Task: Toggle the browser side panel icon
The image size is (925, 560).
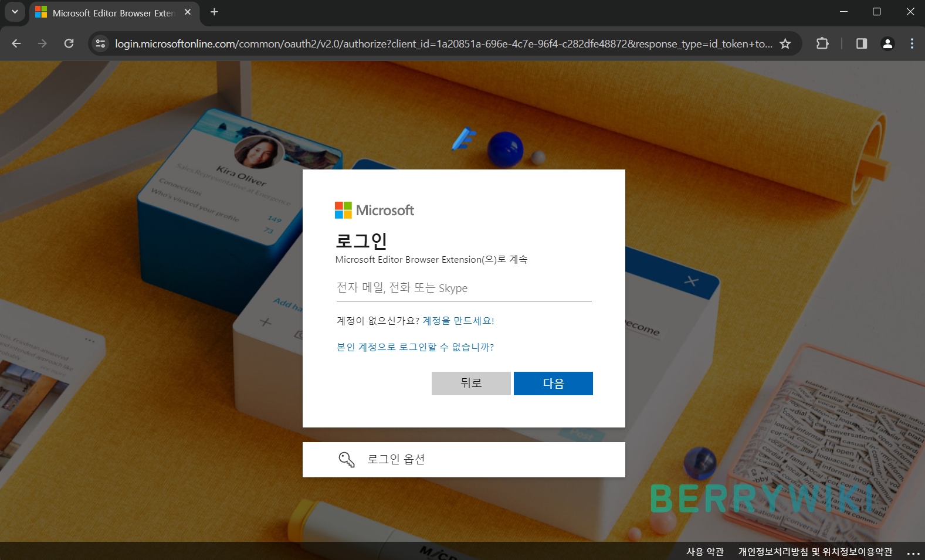Action: pos(862,43)
